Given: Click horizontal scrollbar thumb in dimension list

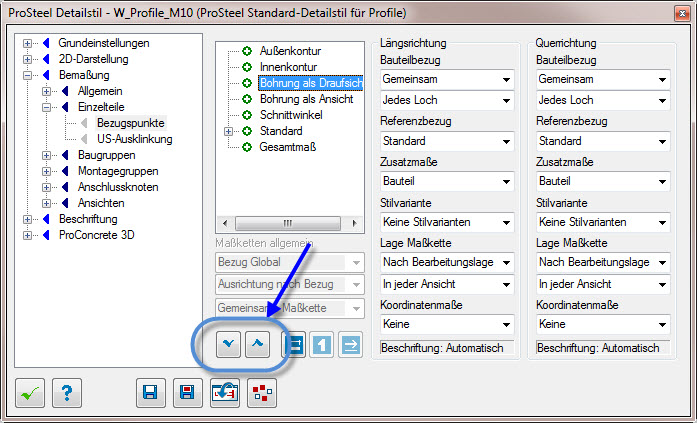Looking at the screenshot, I should click(288, 223).
